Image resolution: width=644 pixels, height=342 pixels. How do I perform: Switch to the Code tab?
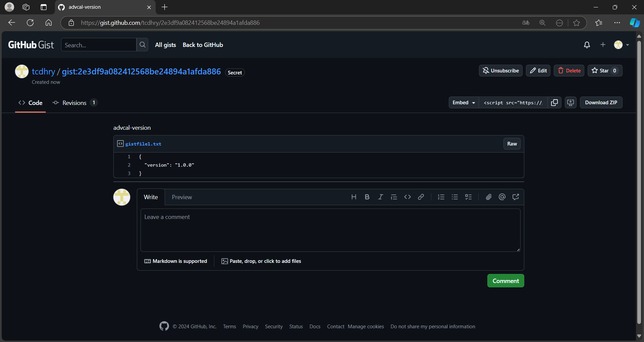[x=31, y=103]
